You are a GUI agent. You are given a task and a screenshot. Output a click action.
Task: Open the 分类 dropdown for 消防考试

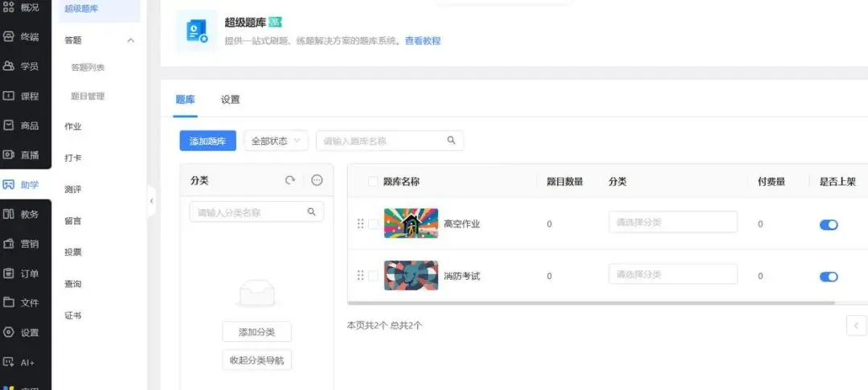673,274
